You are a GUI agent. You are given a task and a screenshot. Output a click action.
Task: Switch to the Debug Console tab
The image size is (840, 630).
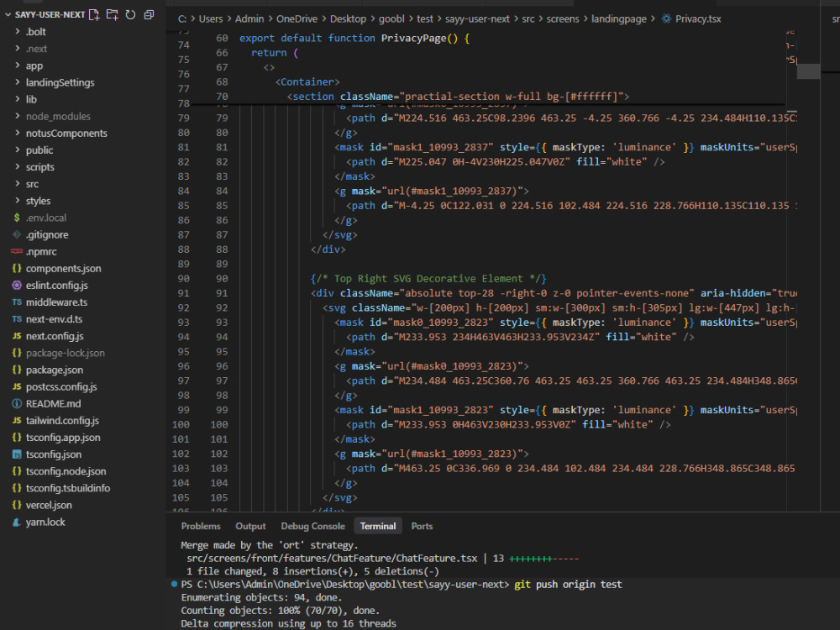point(312,526)
